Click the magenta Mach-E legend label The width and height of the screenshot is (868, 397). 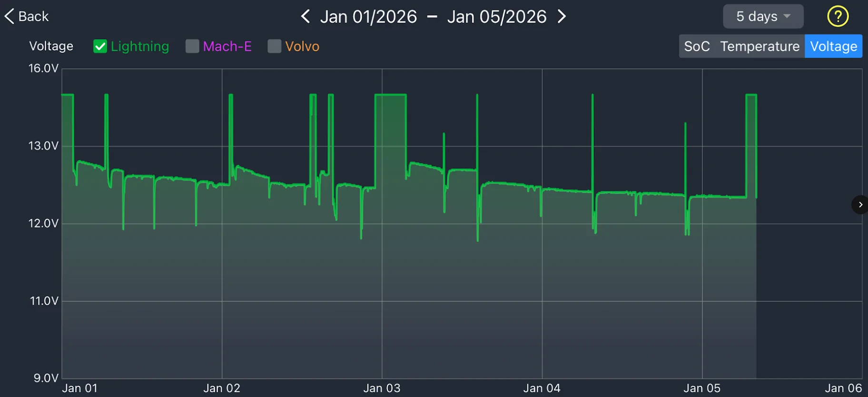pos(227,46)
